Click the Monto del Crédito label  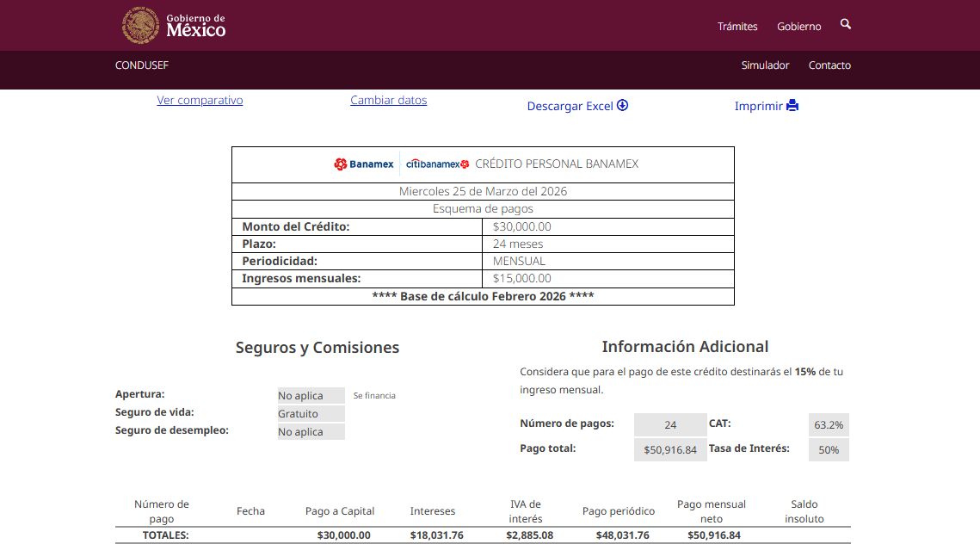tap(296, 226)
